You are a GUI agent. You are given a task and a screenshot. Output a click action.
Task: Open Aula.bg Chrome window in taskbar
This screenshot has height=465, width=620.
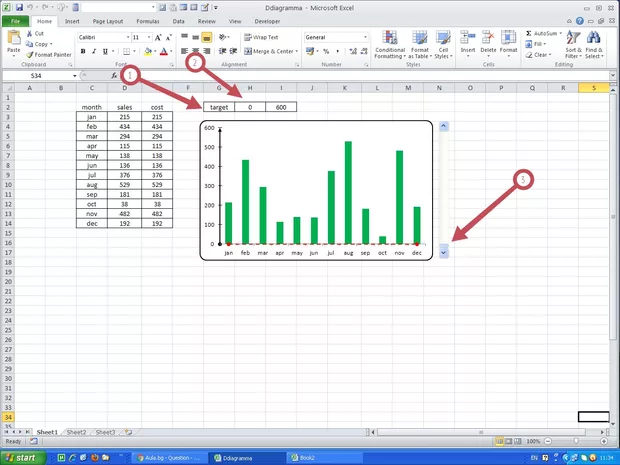click(x=169, y=458)
